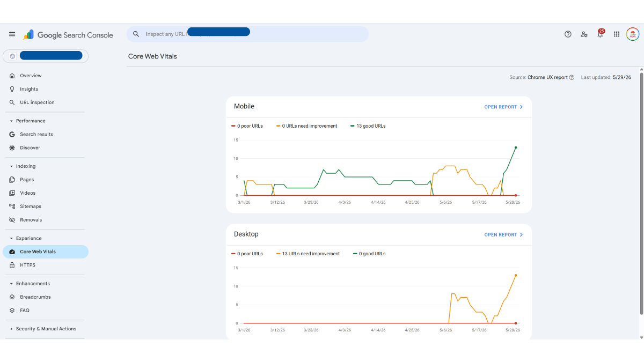This screenshot has width=644, height=362.
Task: Click the Videos icon in sidebar
Action: (x=12, y=193)
